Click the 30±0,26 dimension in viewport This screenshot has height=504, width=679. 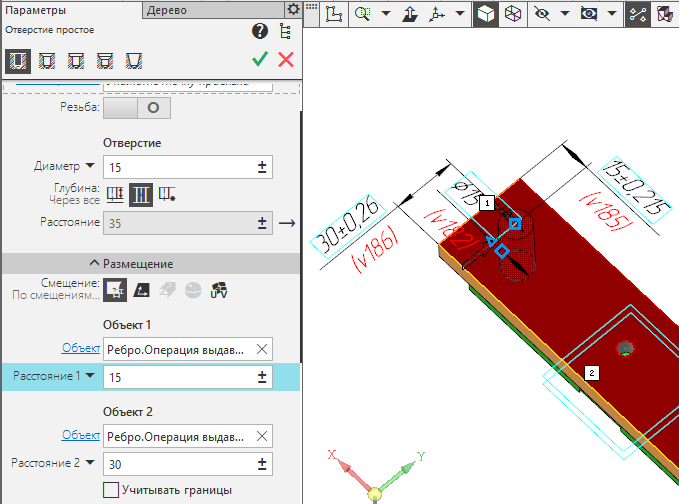(348, 226)
